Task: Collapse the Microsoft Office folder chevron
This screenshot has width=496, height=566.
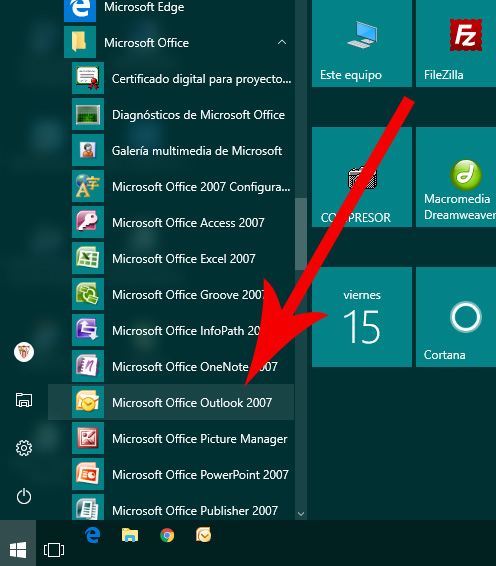Action: tap(282, 43)
